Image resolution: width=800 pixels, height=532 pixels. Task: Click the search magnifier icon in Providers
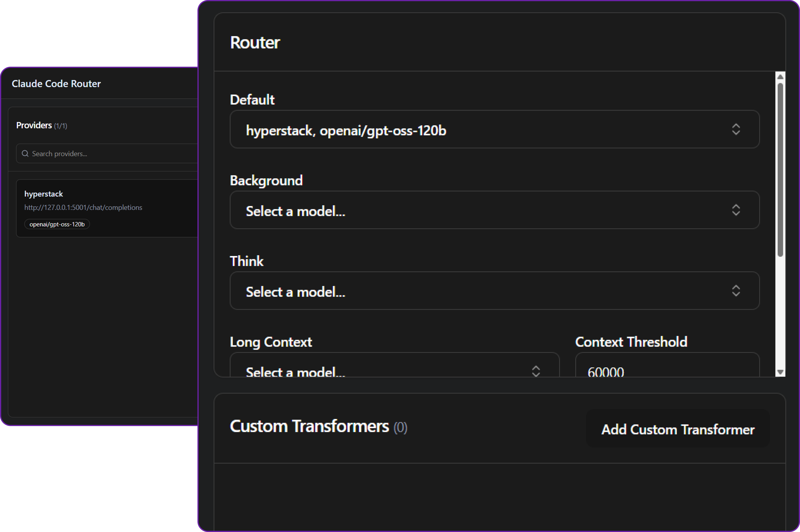25,154
